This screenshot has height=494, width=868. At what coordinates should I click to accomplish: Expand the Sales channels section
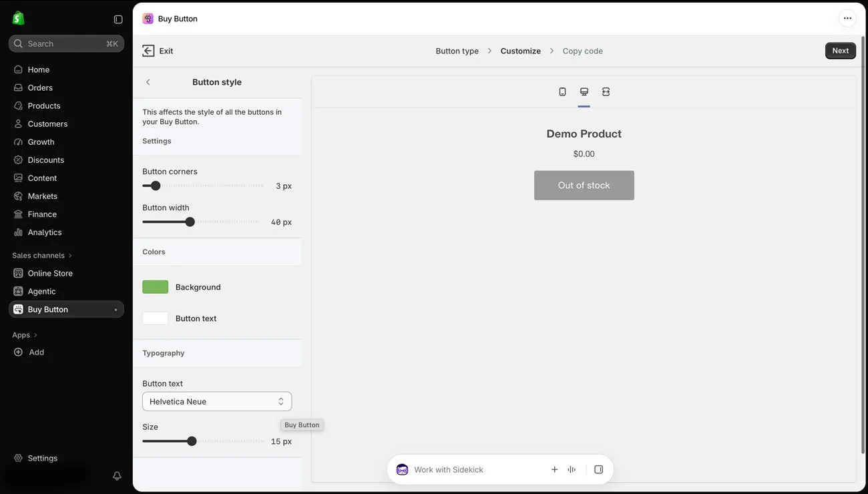tap(42, 255)
